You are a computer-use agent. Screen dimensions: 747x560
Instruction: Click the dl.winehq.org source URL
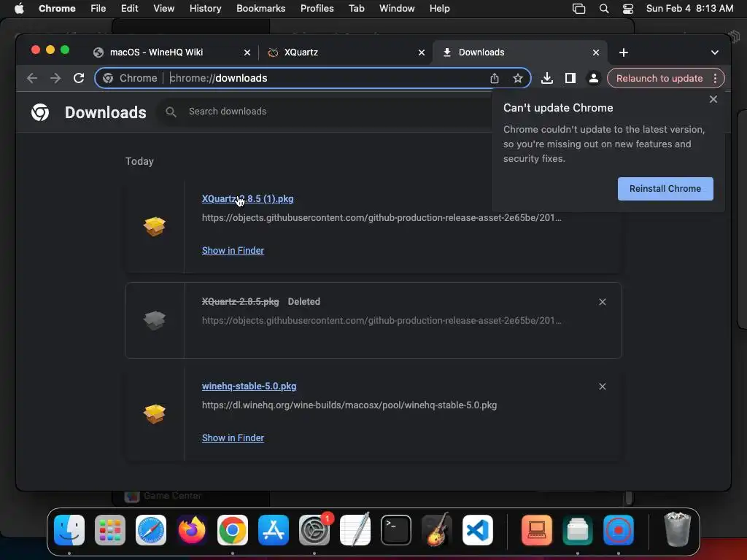point(349,405)
